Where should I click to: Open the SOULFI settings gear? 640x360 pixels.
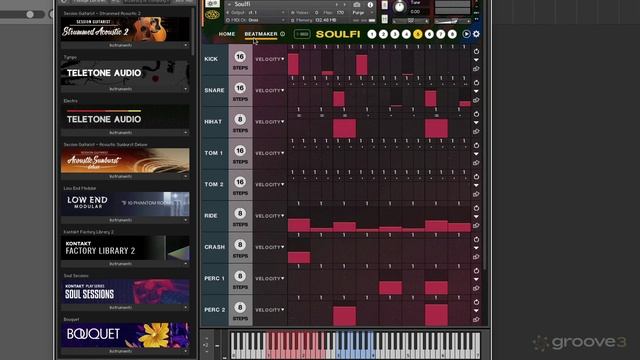tap(476, 34)
